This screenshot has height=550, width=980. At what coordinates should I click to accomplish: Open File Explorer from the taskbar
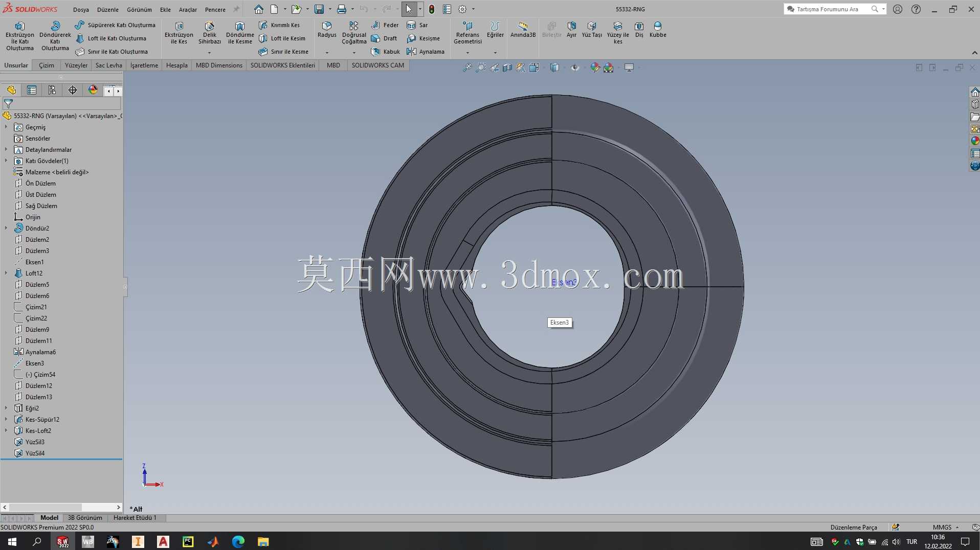pos(263,541)
